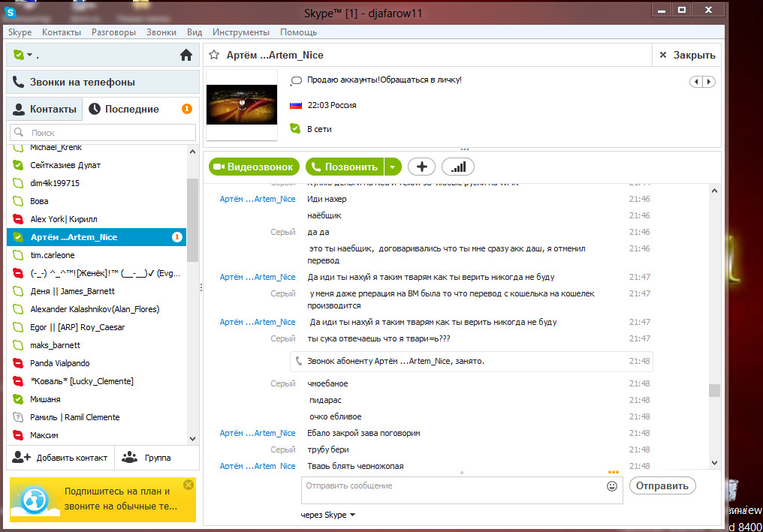The width and height of the screenshot is (763, 532).
Task: Open the Звонки menu
Action: pyautogui.click(x=161, y=32)
